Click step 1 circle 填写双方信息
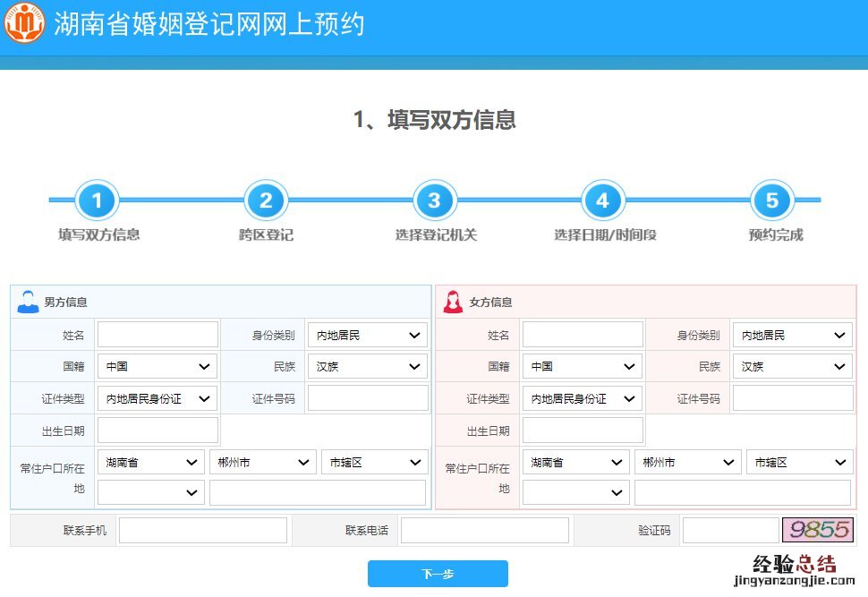The width and height of the screenshot is (868, 597). coord(98,200)
